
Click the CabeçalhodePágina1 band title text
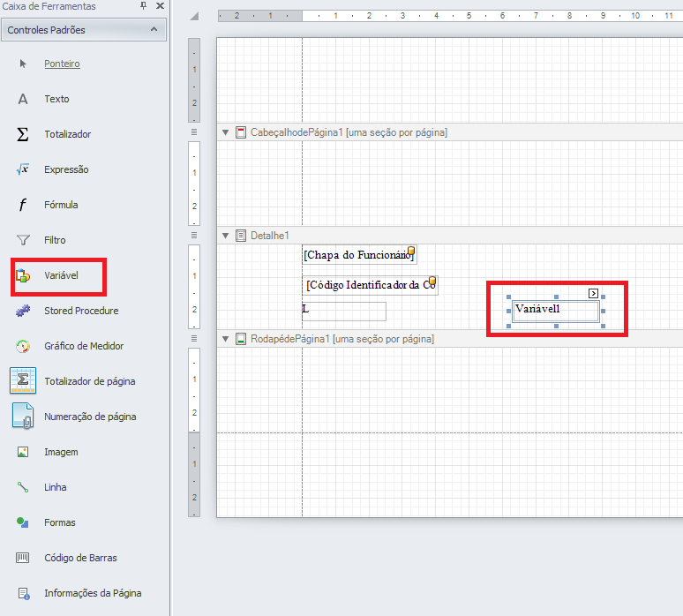pos(349,132)
